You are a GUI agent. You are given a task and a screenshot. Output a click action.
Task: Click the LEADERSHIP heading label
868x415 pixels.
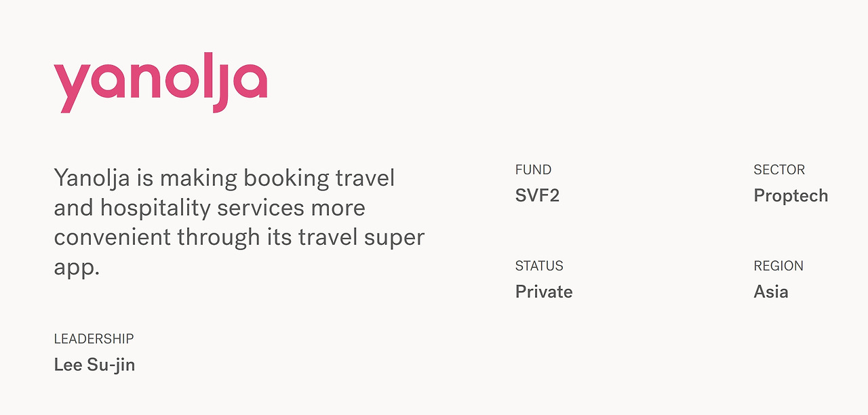coord(94,338)
